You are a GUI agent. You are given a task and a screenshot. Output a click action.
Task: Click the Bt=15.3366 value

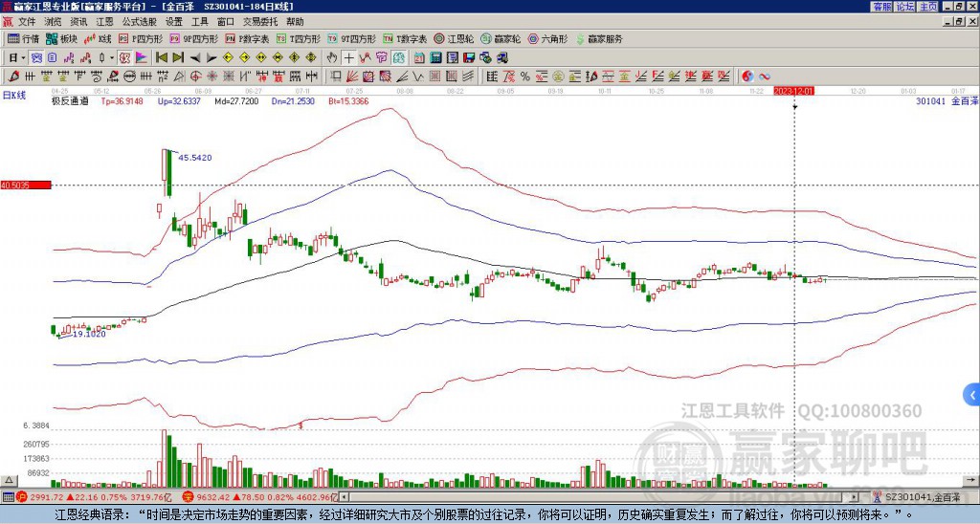348,101
